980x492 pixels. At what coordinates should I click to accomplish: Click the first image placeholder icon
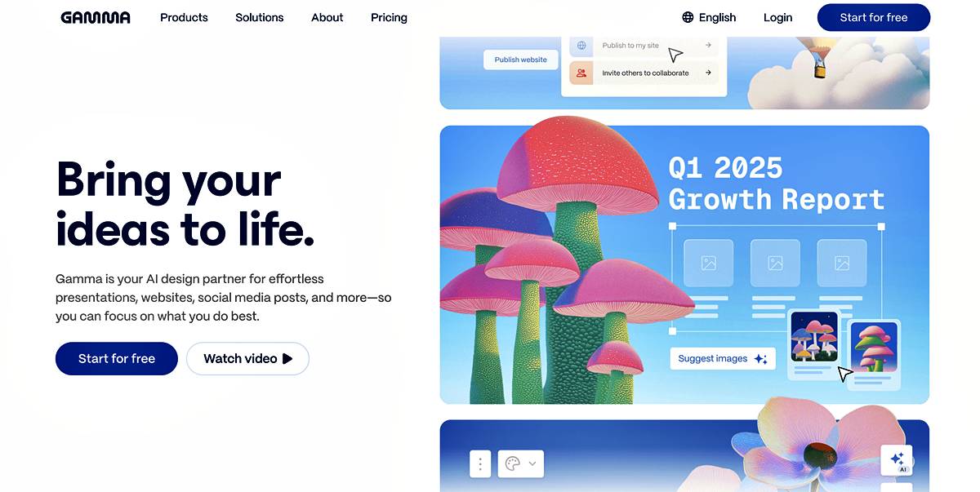pos(708,263)
